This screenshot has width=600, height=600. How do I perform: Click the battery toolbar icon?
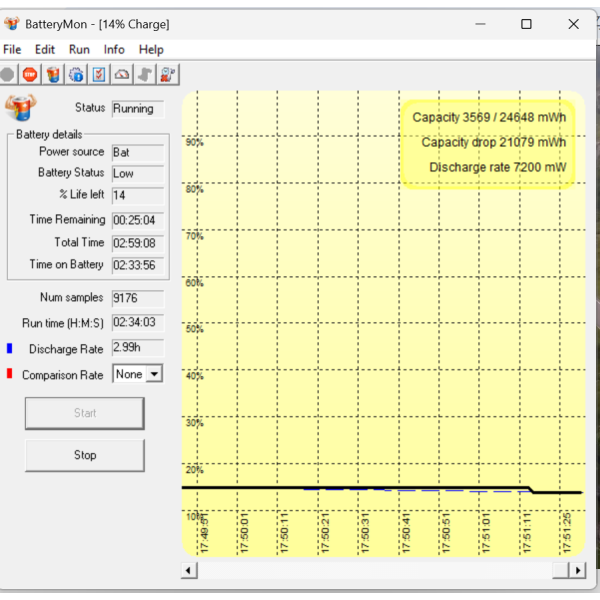pos(53,74)
